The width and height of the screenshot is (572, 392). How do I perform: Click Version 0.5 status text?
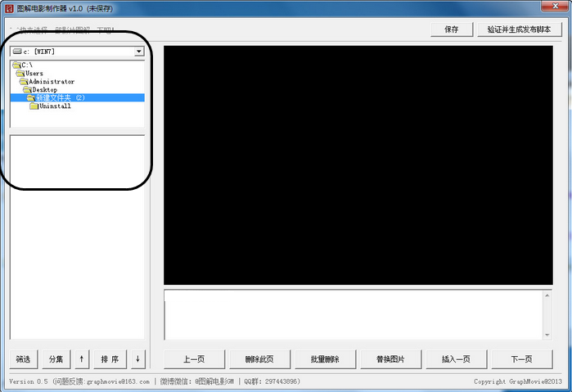29,381
